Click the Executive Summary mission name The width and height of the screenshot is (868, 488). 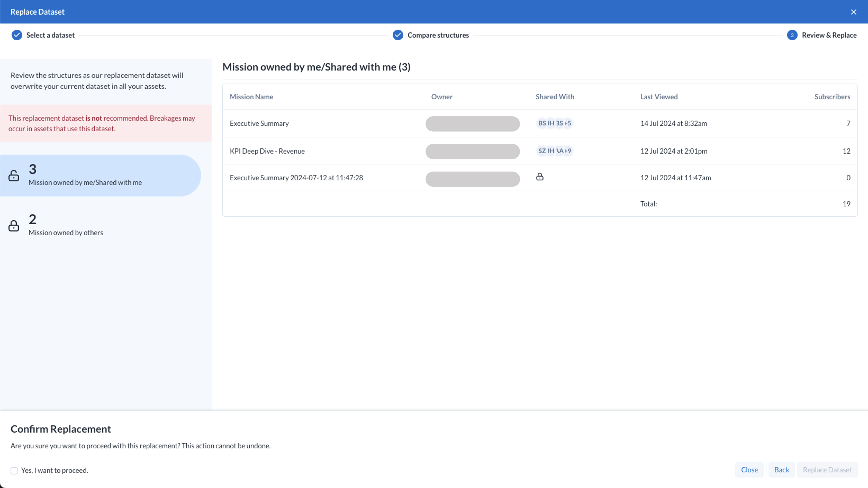click(x=259, y=124)
